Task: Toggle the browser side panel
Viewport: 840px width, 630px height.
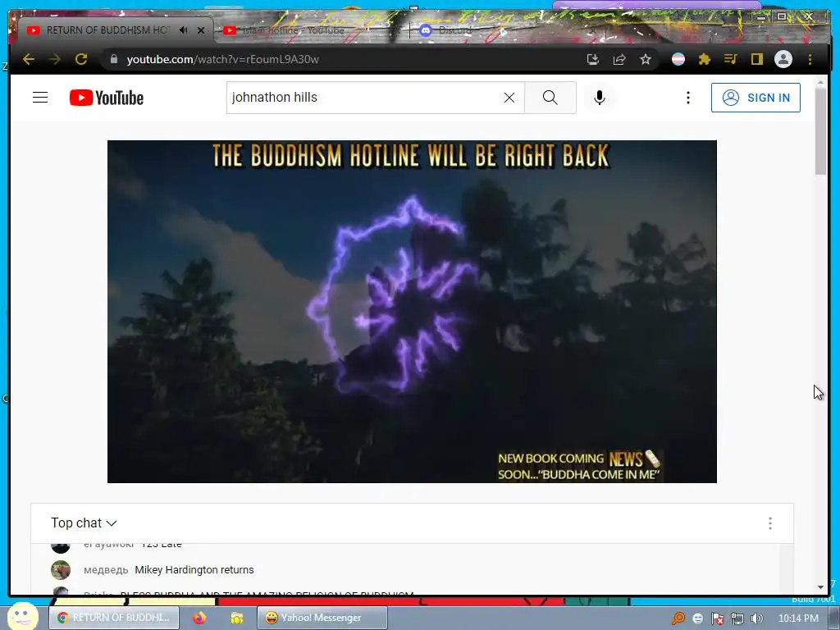Action: tap(756, 59)
